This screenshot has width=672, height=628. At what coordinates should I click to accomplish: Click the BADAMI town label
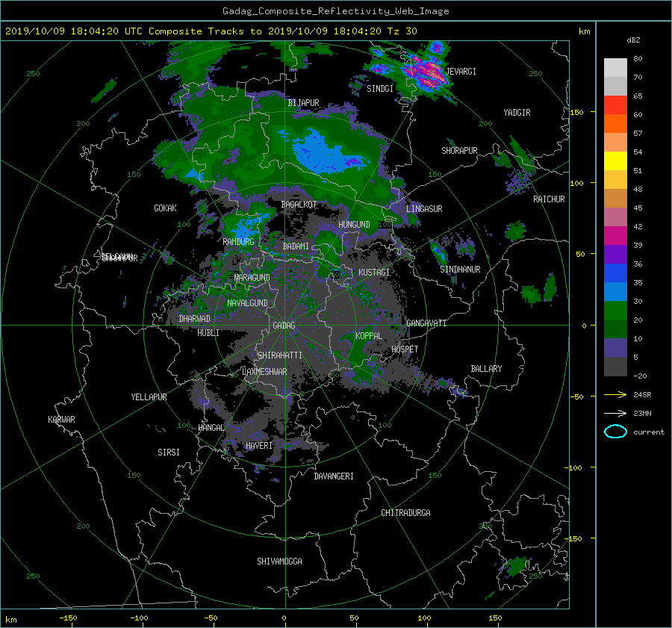point(296,246)
